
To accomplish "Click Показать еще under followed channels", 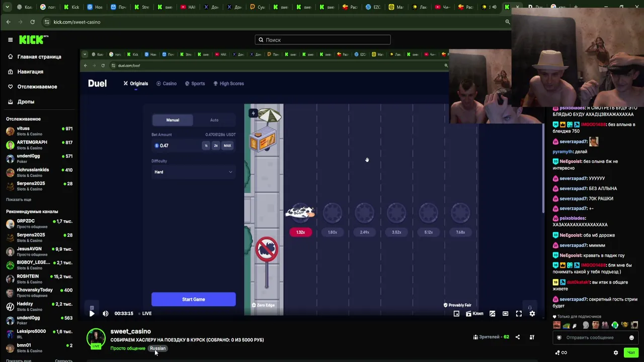I will click(19, 200).
